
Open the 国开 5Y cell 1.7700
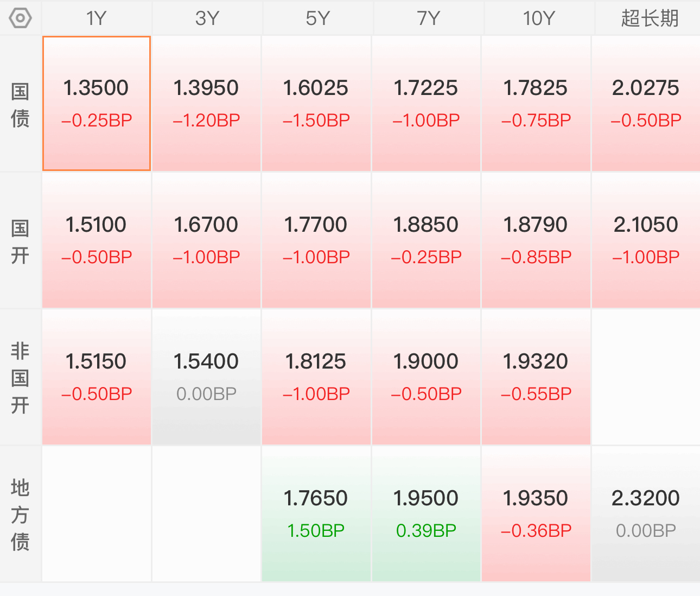[316, 240]
